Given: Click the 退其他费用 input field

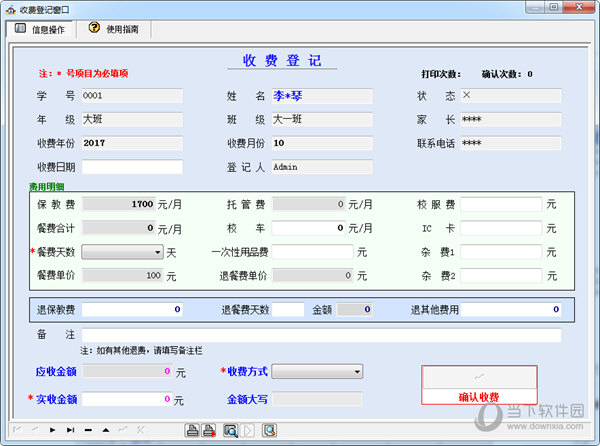Looking at the screenshot, I should pos(511,309).
